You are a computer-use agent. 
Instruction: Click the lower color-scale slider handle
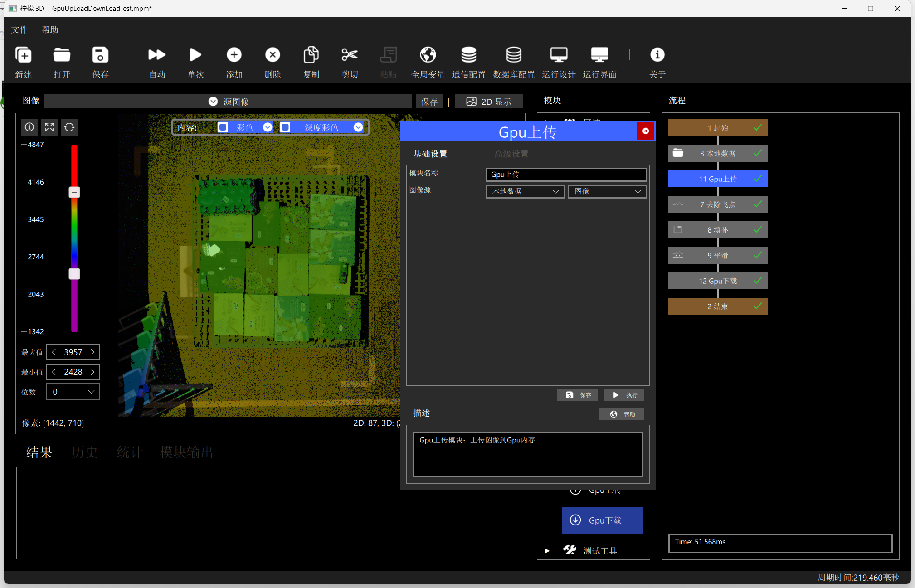tap(74, 274)
